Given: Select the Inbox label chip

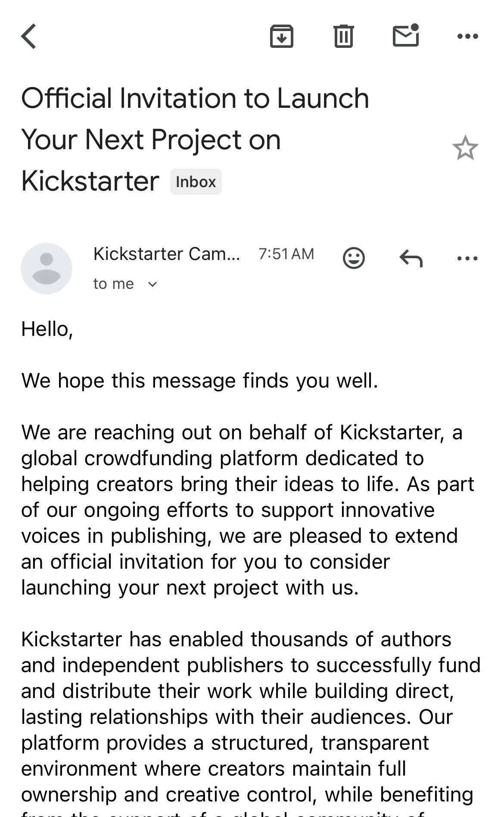Looking at the screenshot, I should click(x=196, y=182).
